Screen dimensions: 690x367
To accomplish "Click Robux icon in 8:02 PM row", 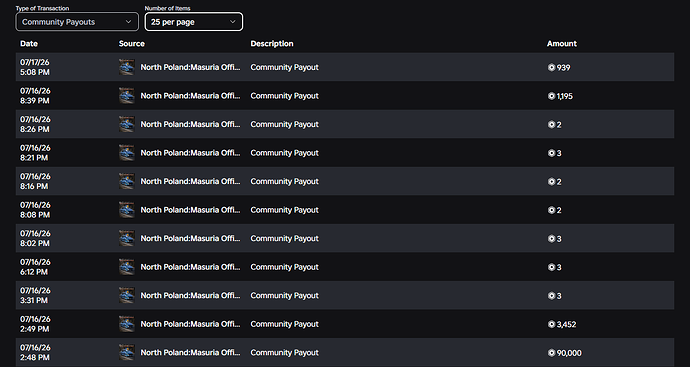I will pos(551,239).
